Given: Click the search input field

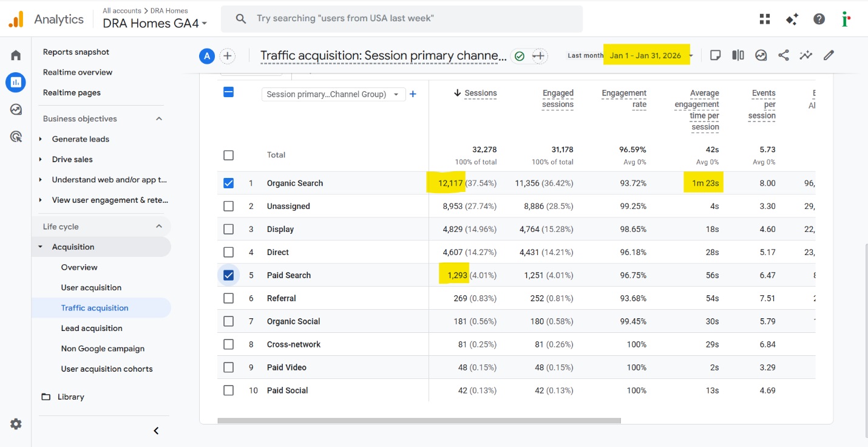Looking at the screenshot, I should click(401, 19).
